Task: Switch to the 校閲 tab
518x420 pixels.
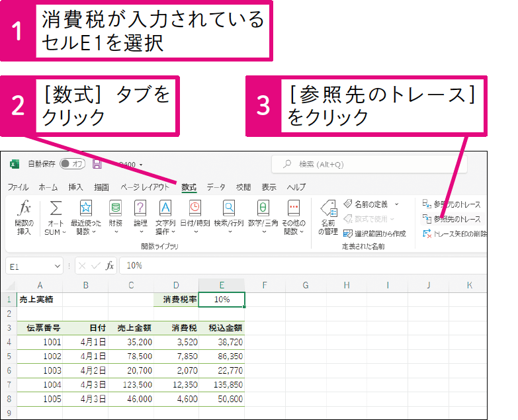Action: click(243, 187)
